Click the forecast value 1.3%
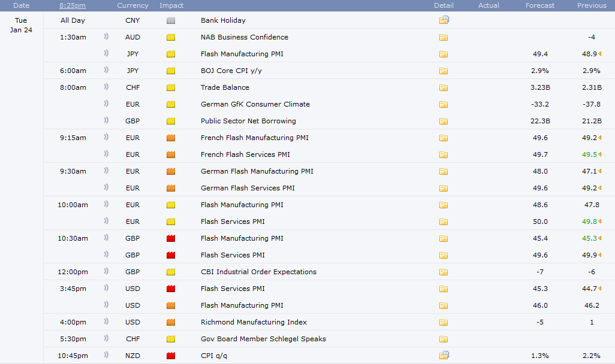Viewport: 615px width, 364px height. tap(540, 356)
